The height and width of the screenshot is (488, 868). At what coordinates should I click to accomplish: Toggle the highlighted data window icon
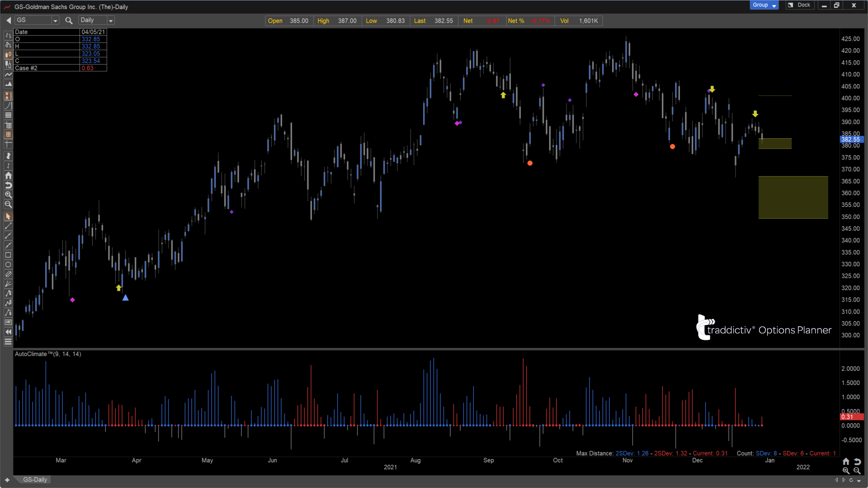[x=8, y=135]
